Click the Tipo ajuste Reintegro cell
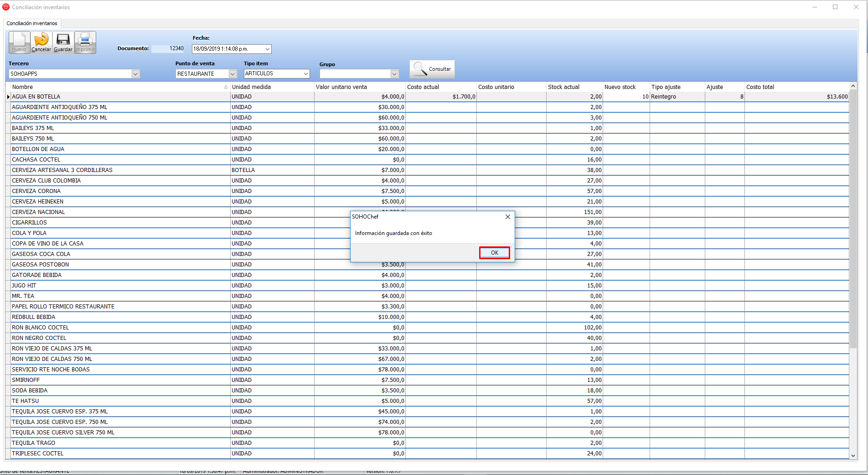 (677, 97)
